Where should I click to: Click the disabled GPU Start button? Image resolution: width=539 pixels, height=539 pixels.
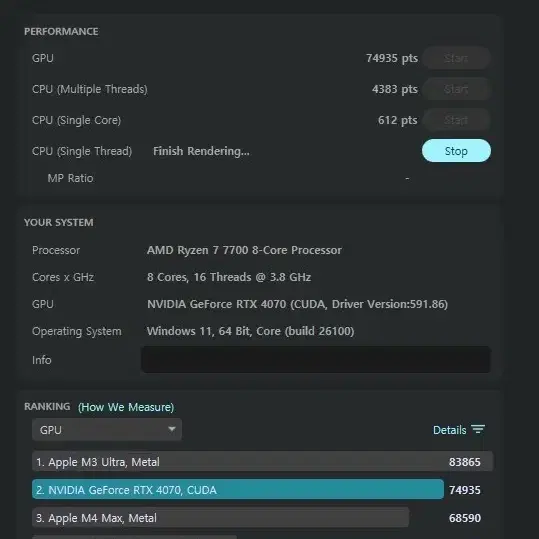[x=456, y=58]
